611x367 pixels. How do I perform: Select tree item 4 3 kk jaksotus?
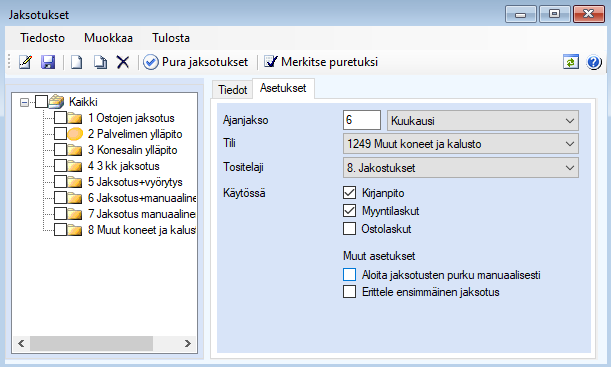pos(124,166)
